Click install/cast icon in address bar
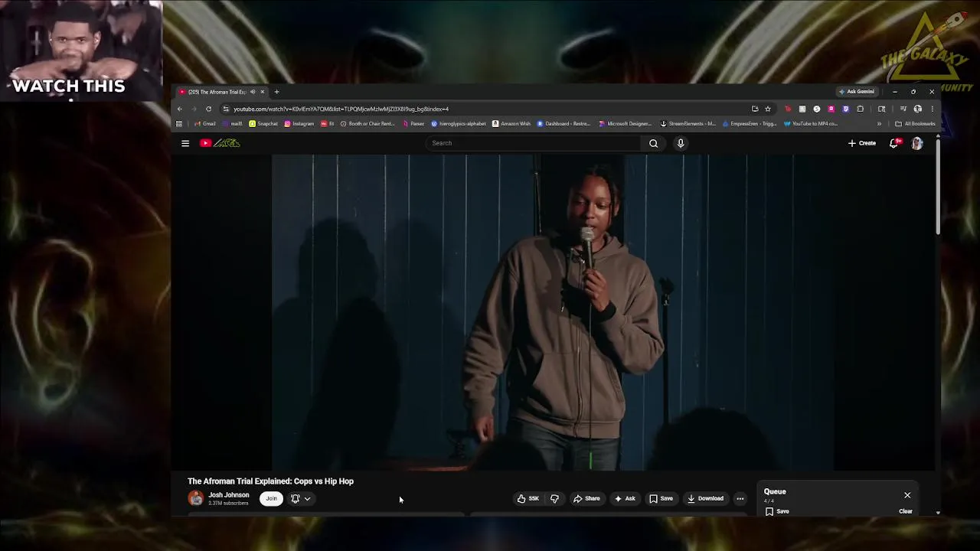 [755, 109]
